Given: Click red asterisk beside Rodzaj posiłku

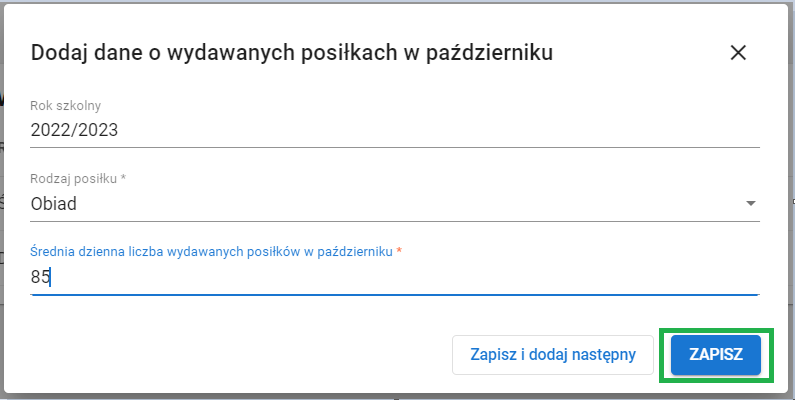Looking at the screenshot, I should tap(124, 178).
